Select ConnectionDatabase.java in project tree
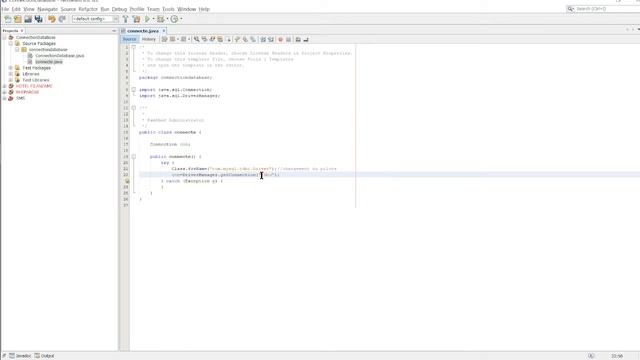This screenshot has width=640, height=360. (60, 56)
